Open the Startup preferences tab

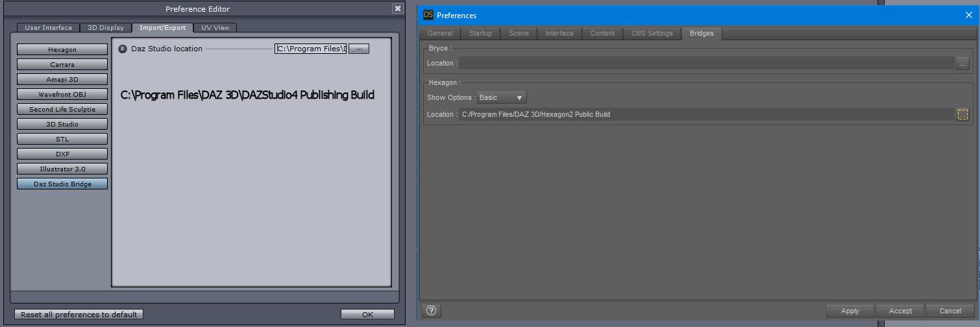click(x=480, y=33)
